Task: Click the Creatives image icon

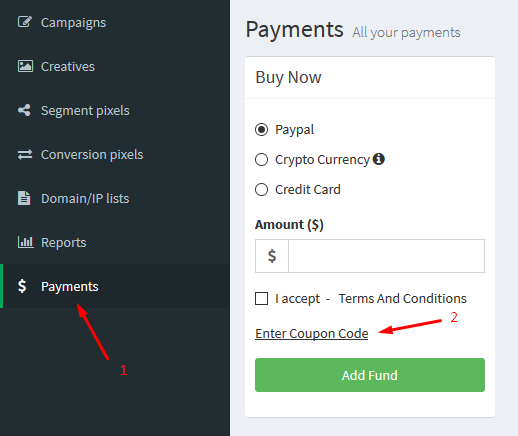Action: [25, 66]
